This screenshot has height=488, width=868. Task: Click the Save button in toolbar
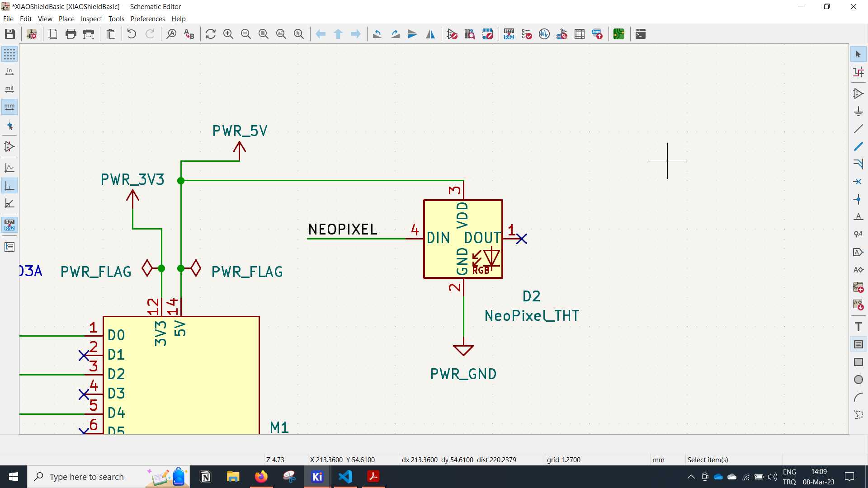[9, 34]
